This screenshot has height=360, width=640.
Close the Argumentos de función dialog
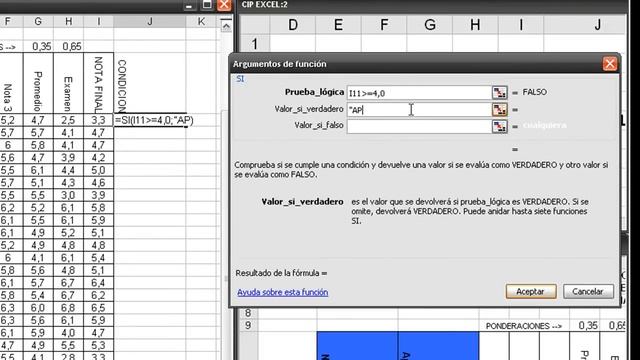pyautogui.click(x=609, y=64)
